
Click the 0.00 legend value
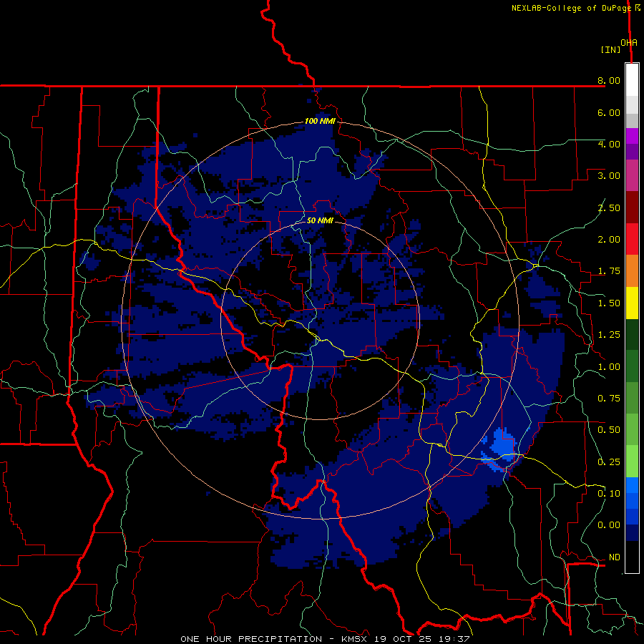click(x=609, y=525)
